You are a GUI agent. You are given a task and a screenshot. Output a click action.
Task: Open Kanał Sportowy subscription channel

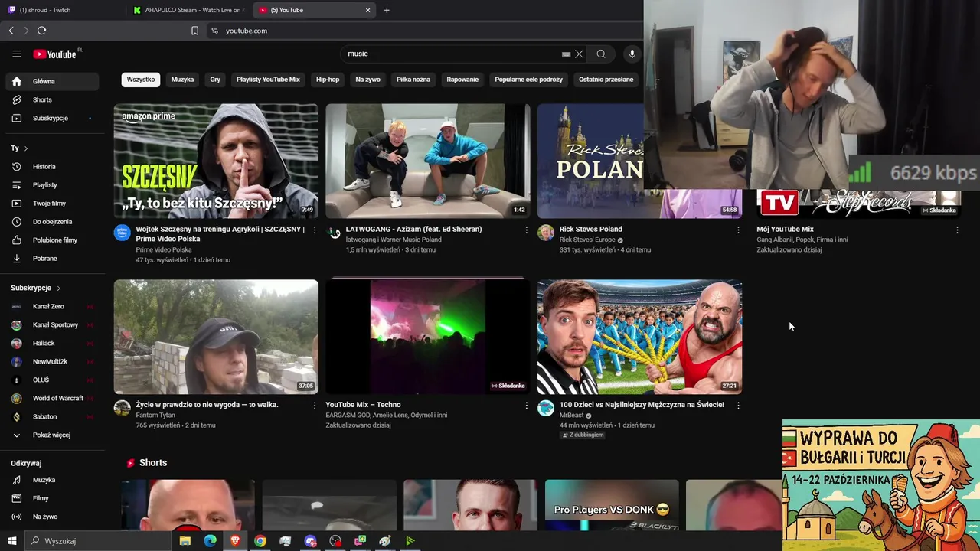(52, 324)
